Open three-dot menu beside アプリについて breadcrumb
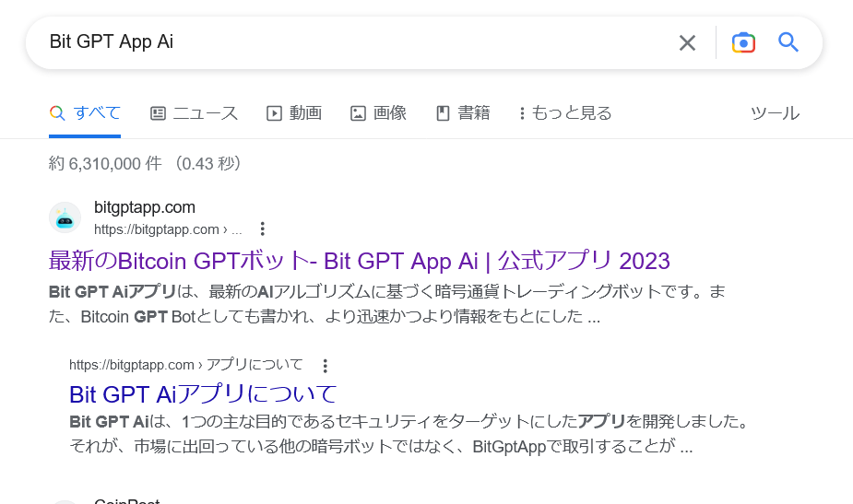Screen dimensions: 853x504 325,365
